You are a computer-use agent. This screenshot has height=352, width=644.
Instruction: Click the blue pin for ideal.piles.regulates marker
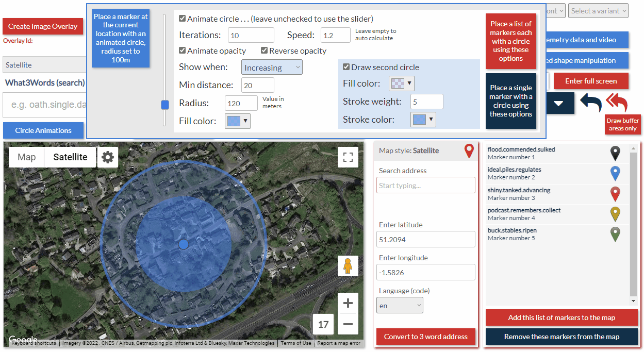pos(615,174)
